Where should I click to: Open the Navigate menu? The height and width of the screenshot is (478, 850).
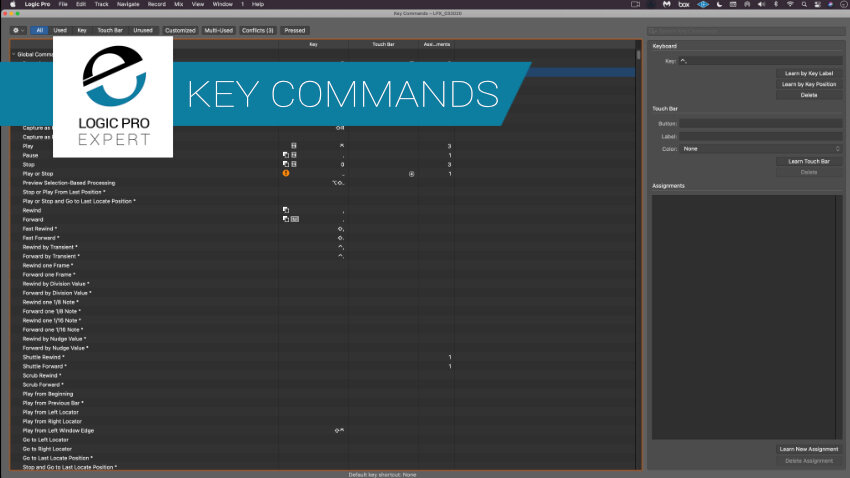pyautogui.click(x=128, y=4)
